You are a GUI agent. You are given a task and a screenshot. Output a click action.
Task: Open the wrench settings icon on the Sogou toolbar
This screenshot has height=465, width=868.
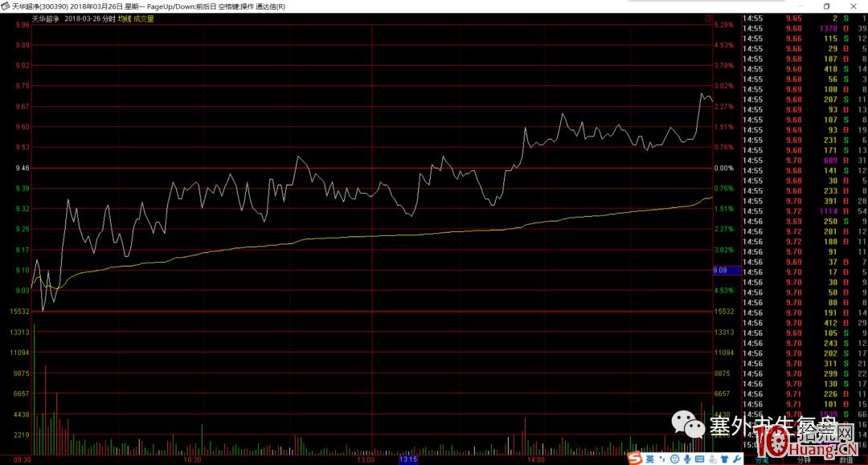[737, 459]
